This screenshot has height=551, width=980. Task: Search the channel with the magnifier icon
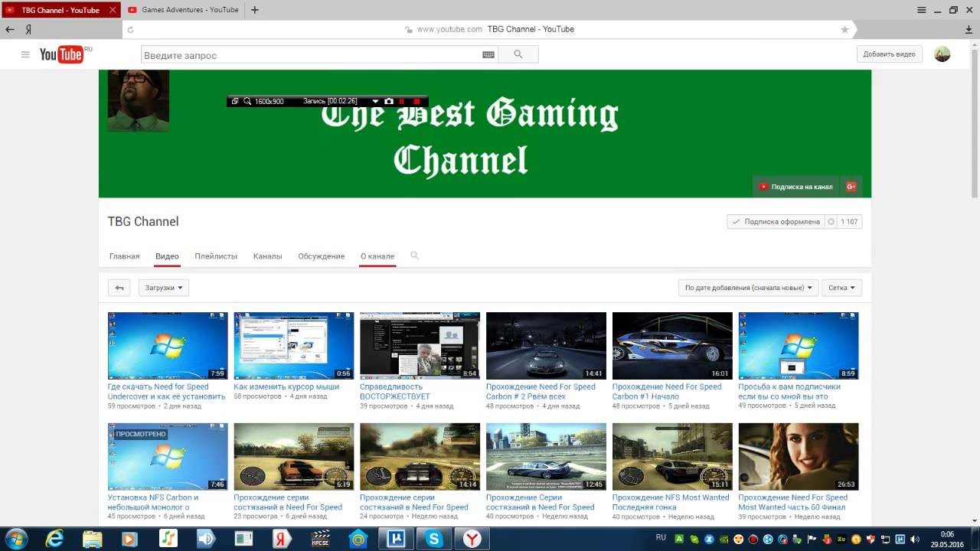pos(414,256)
